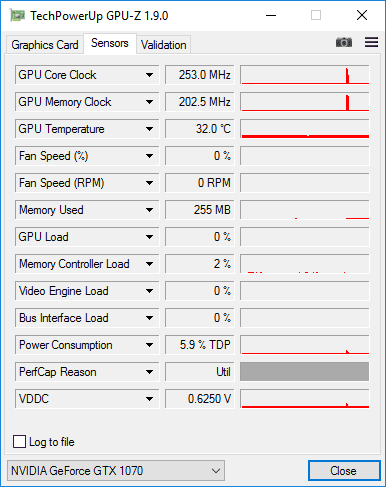This screenshot has height=487, width=386.
Task: Click the GPU Memory Clock history graph
Action: coord(305,102)
